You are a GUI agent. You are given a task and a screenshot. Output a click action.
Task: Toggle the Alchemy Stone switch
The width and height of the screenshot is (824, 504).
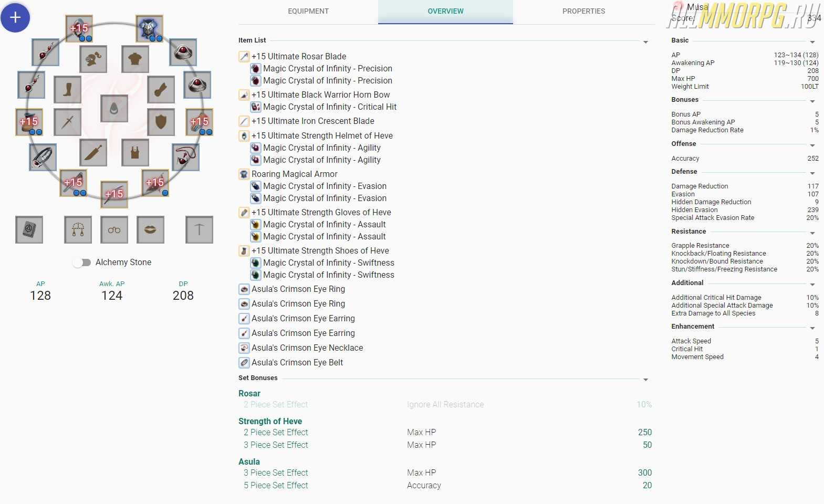(81, 262)
